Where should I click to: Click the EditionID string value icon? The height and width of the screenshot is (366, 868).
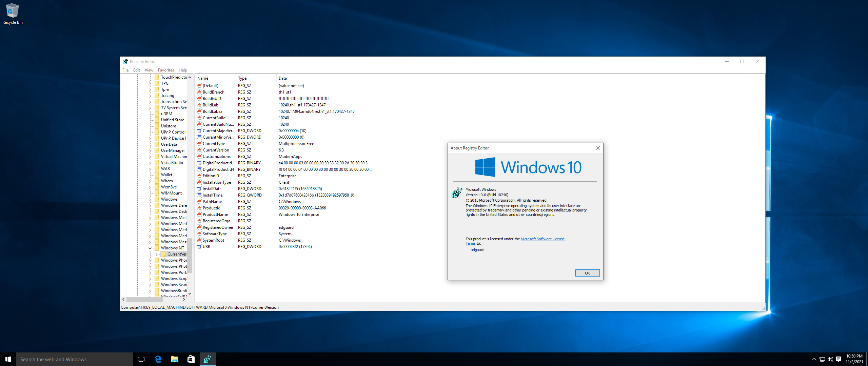point(199,176)
